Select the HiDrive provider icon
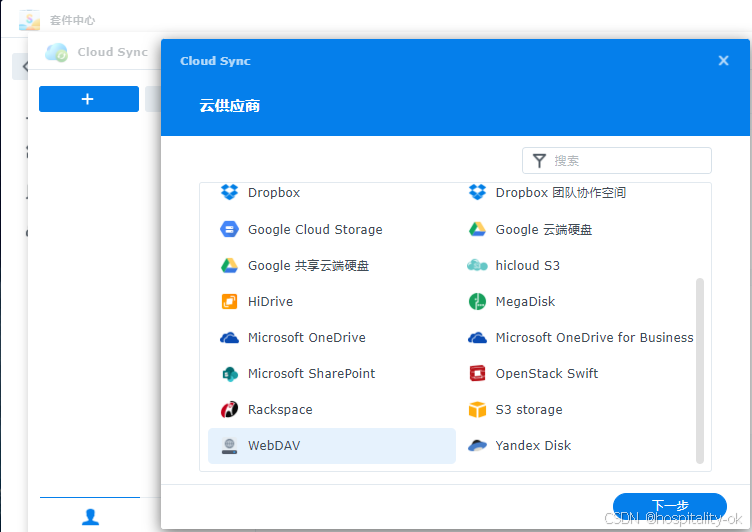The image size is (752, 532). [x=229, y=301]
